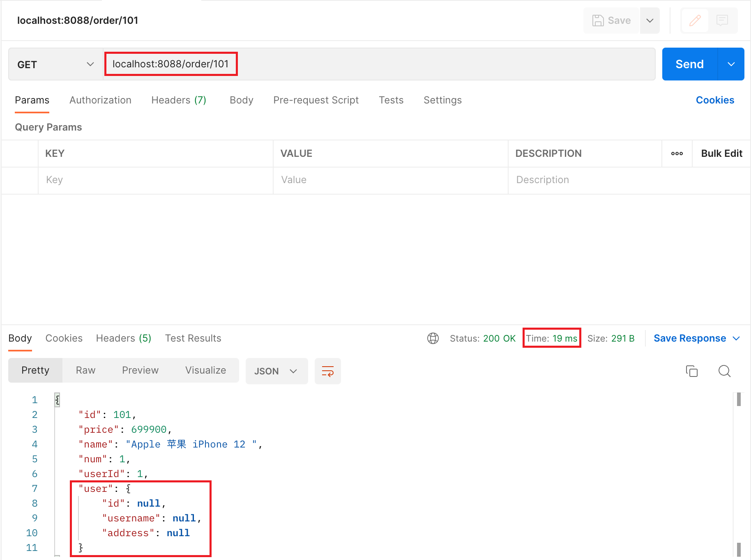751x560 pixels.
Task: Open the GET method dropdown
Action: point(55,64)
